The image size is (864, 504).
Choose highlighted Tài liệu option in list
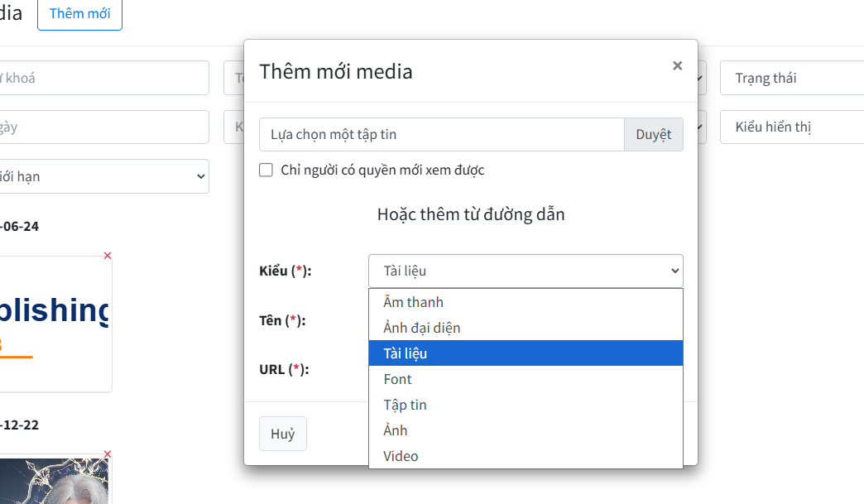tap(526, 353)
